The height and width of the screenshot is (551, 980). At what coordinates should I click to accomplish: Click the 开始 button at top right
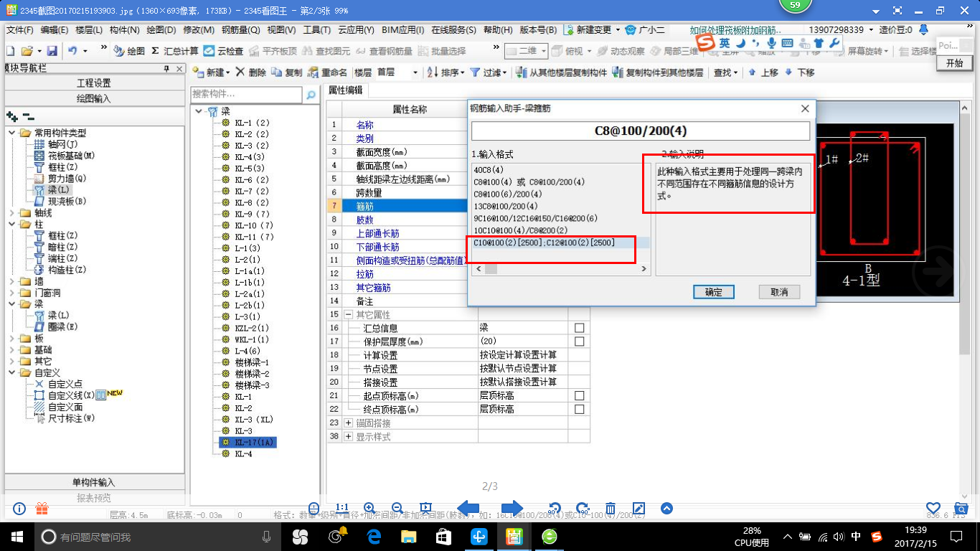pos(954,63)
